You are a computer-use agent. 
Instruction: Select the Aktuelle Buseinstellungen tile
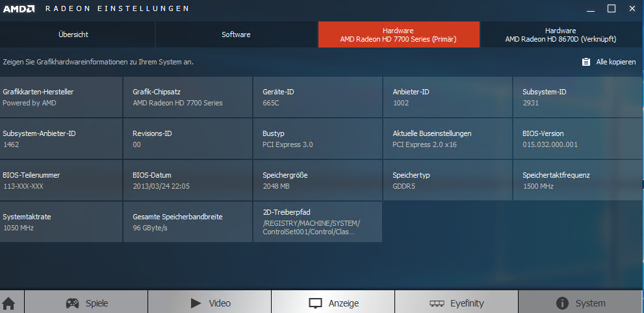(448, 139)
